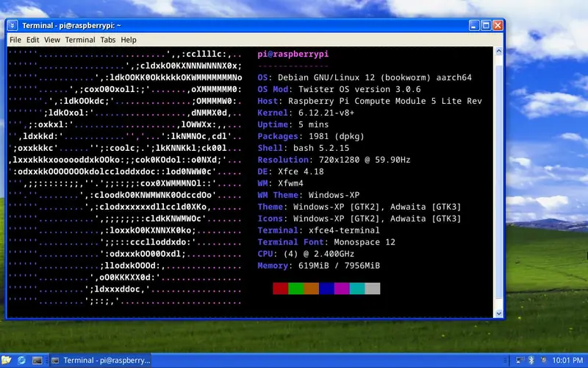Open the Tabs menu
This screenshot has width=588, height=368.
(108, 40)
